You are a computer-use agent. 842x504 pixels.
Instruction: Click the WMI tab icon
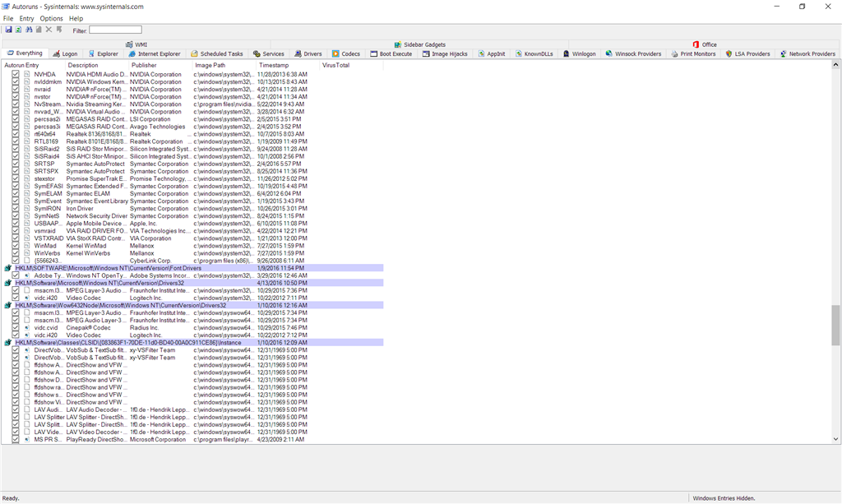click(x=129, y=44)
